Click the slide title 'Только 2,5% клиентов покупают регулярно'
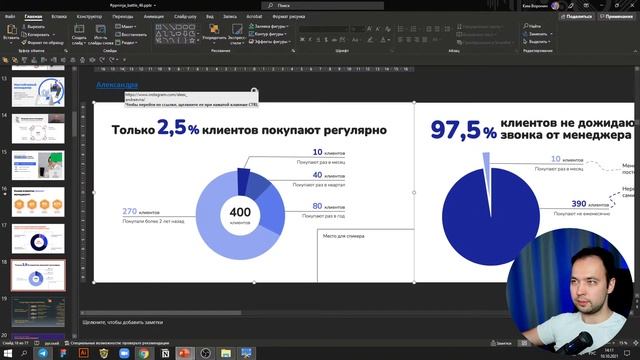 coord(249,128)
